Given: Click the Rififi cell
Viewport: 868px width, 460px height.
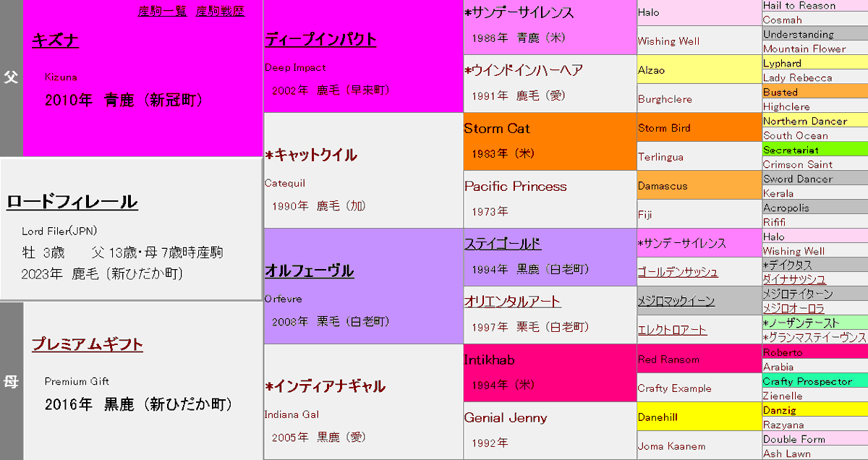Looking at the screenshot, I should pos(815,222).
